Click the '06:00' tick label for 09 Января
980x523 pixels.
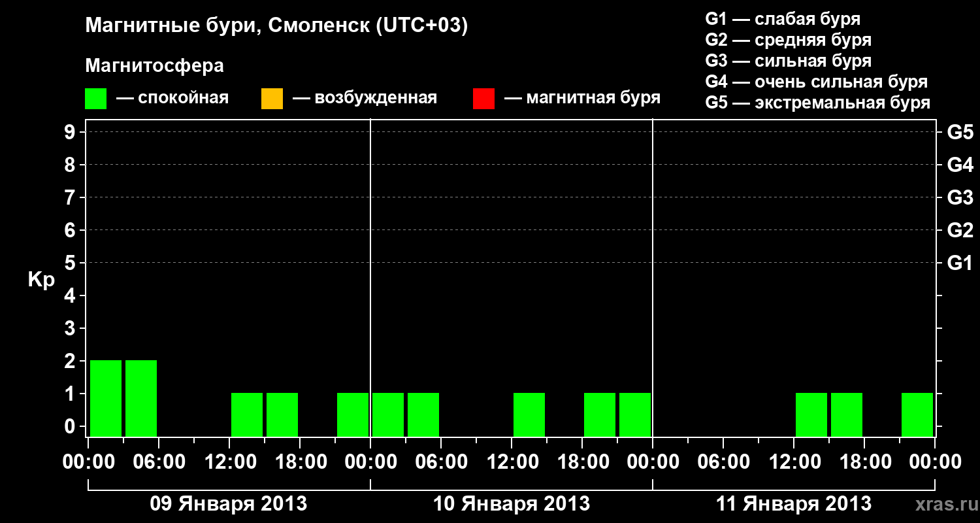(159, 462)
